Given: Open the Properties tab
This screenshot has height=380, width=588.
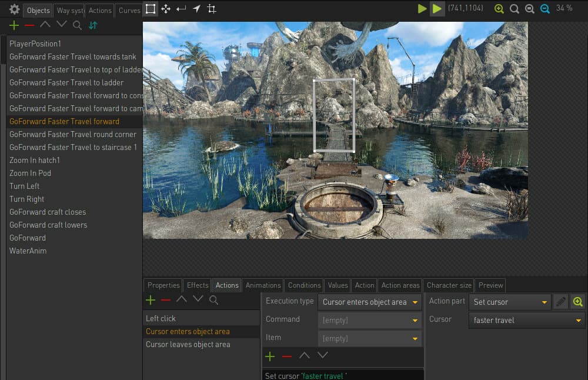Looking at the screenshot, I should (x=163, y=285).
